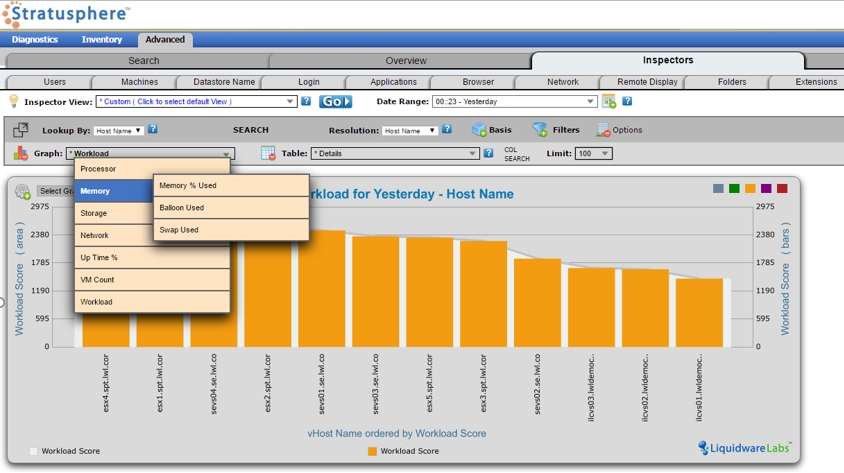Open the Login inspector tab
Screen dimensions: 844x473
click(x=308, y=82)
